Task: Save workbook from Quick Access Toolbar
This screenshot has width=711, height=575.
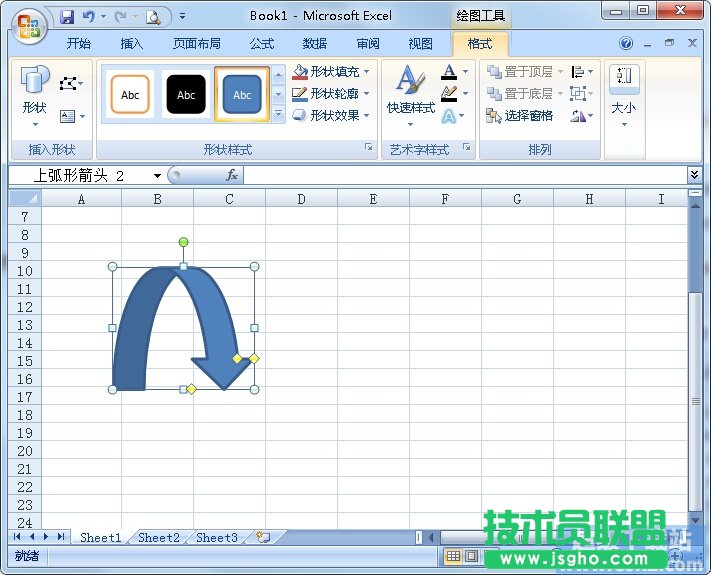Action: tap(67, 16)
